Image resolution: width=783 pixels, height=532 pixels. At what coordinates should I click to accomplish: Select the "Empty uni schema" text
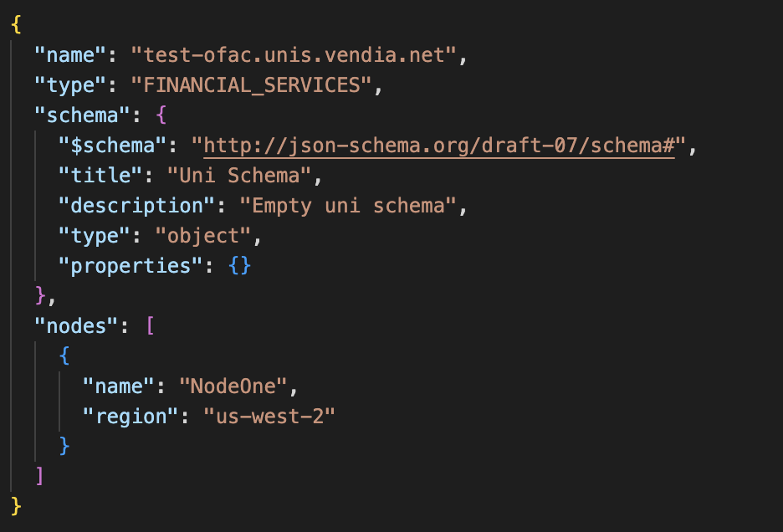(348, 206)
